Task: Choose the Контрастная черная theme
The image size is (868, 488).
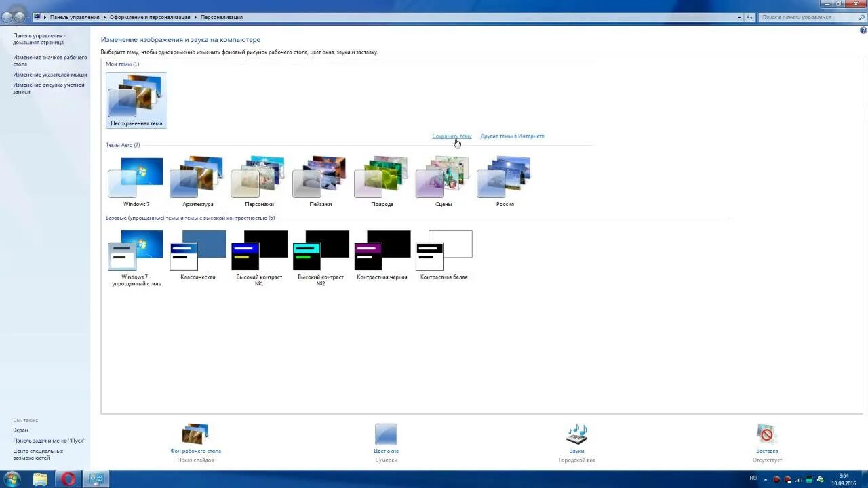Action: coord(382,255)
